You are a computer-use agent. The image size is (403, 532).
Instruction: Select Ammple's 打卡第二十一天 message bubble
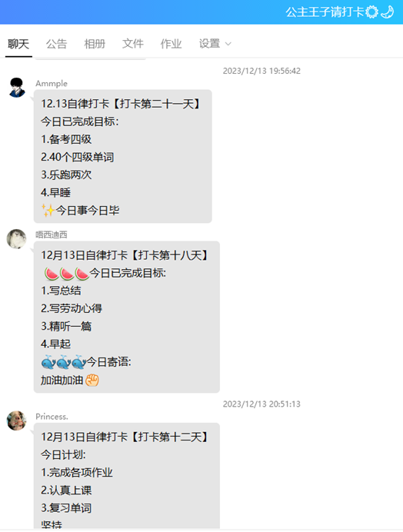click(x=123, y=156)
